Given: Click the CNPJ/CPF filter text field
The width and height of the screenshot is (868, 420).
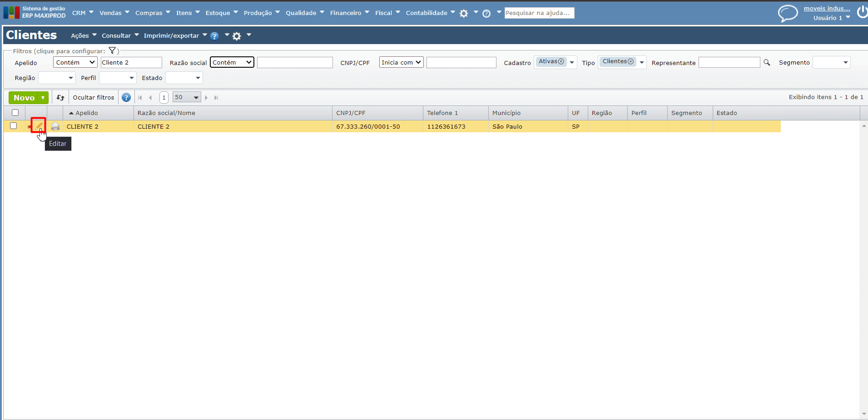Looking at the screenshot, I should click(461, 62).
